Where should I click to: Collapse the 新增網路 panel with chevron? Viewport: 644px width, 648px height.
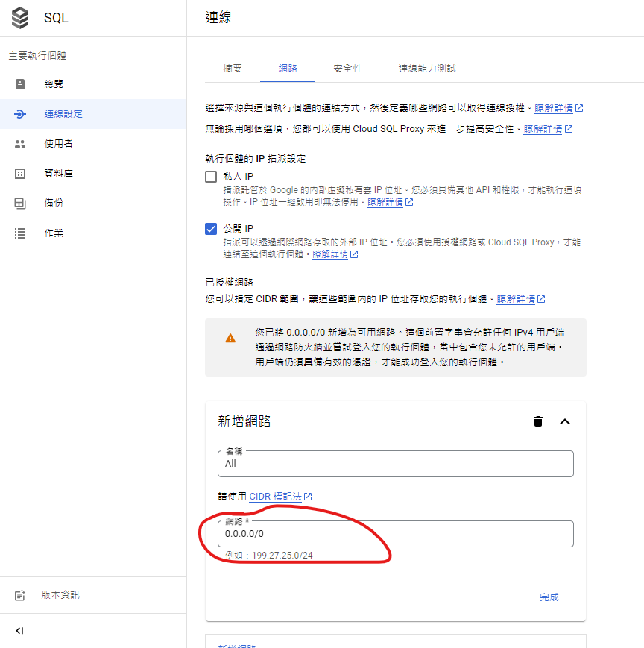(x=565, y=421)
